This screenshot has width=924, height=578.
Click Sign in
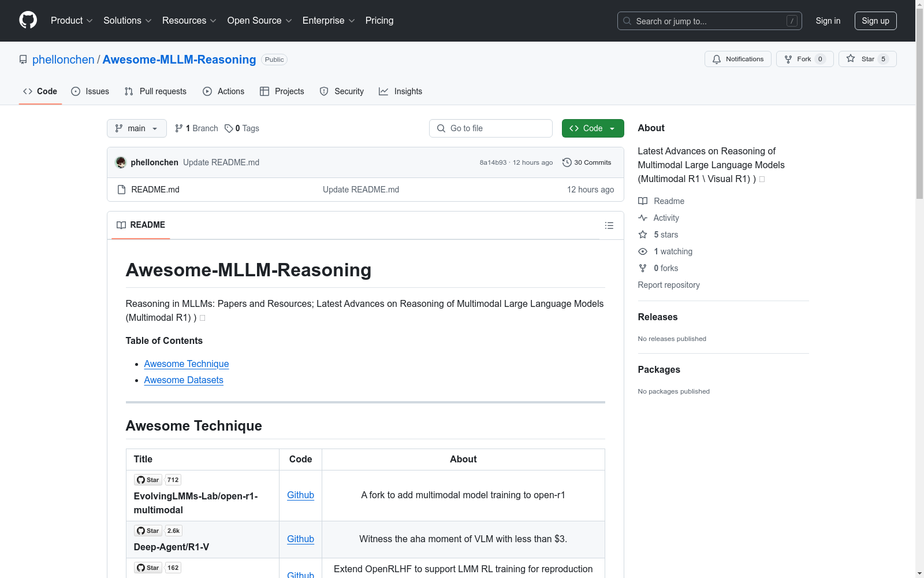[x=828, y=21]
